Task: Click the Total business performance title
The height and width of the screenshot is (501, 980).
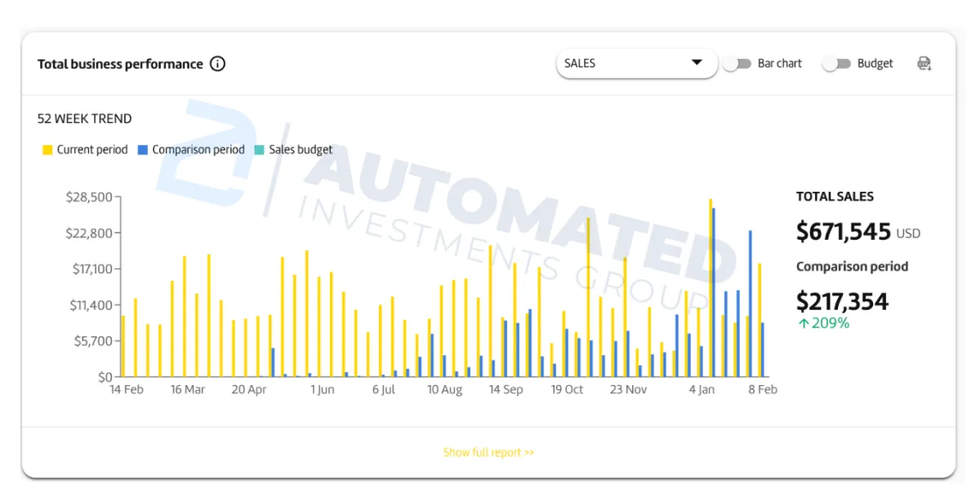Action: tap(120, 64)
